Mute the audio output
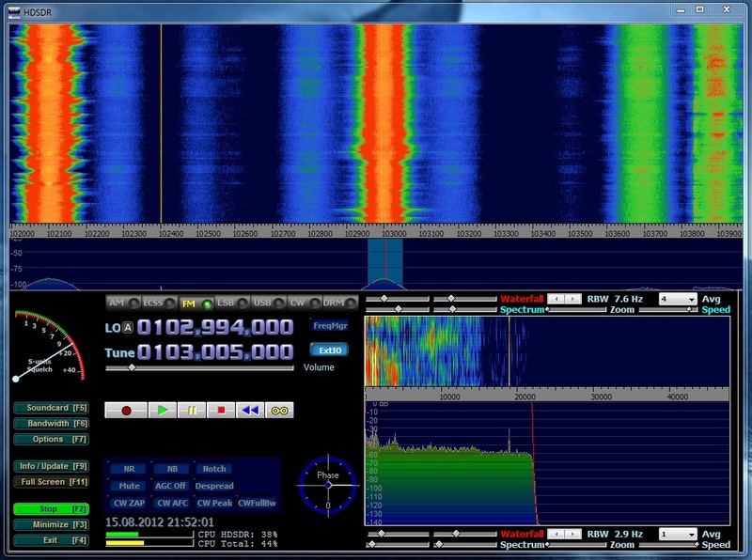The image size is (752, 560). tap(129, 485)
